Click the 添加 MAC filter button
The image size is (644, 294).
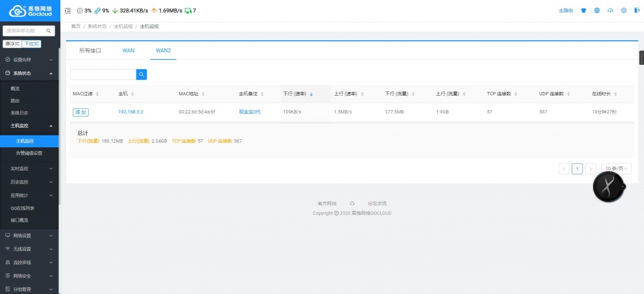[80, 112]
